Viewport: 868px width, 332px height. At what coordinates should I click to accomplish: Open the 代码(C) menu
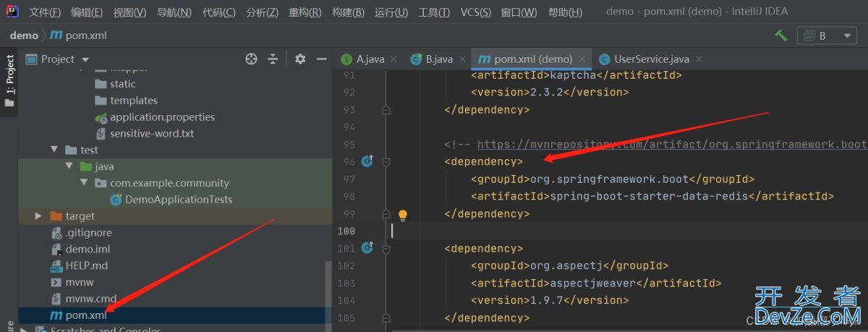[218, 12]
